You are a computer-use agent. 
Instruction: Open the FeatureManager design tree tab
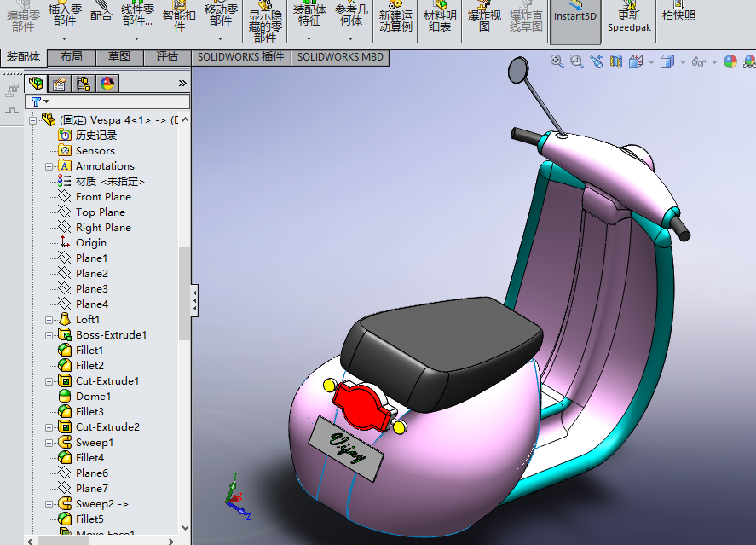point(36,84)
